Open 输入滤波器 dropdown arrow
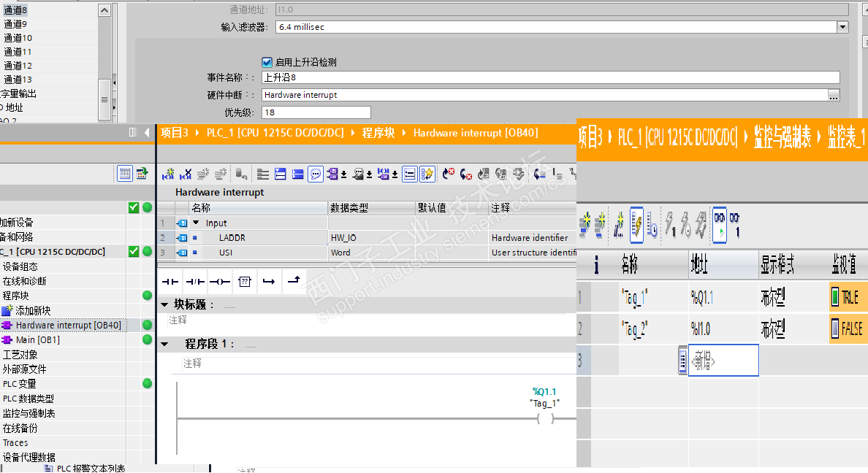Screen dimensions: 868x473 click(842, 26)
